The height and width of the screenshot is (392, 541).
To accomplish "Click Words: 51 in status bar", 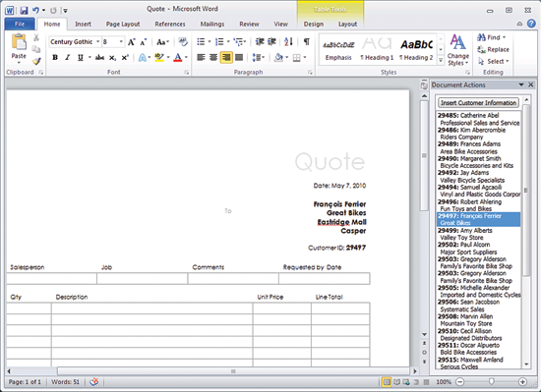I will click(65, 381).
